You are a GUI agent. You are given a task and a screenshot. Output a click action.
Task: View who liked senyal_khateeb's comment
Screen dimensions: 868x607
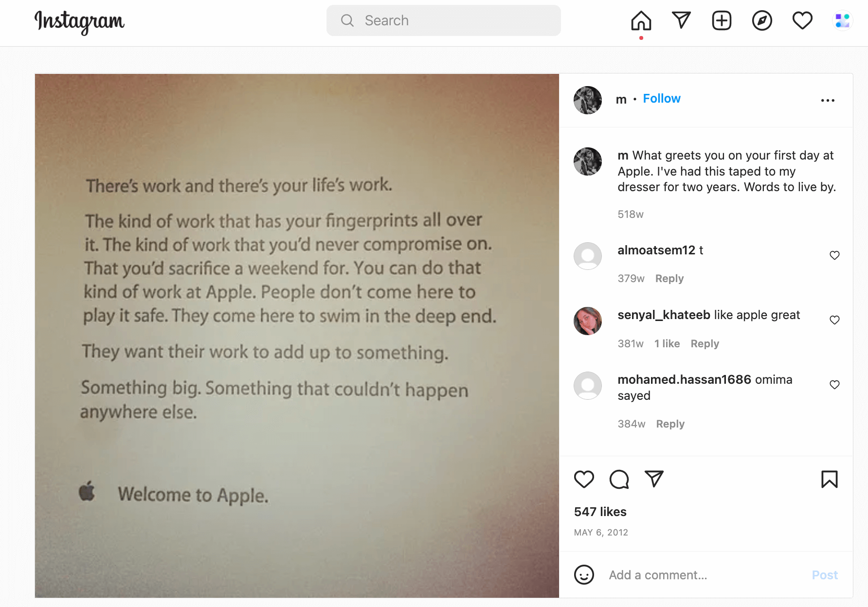point(667,343)
